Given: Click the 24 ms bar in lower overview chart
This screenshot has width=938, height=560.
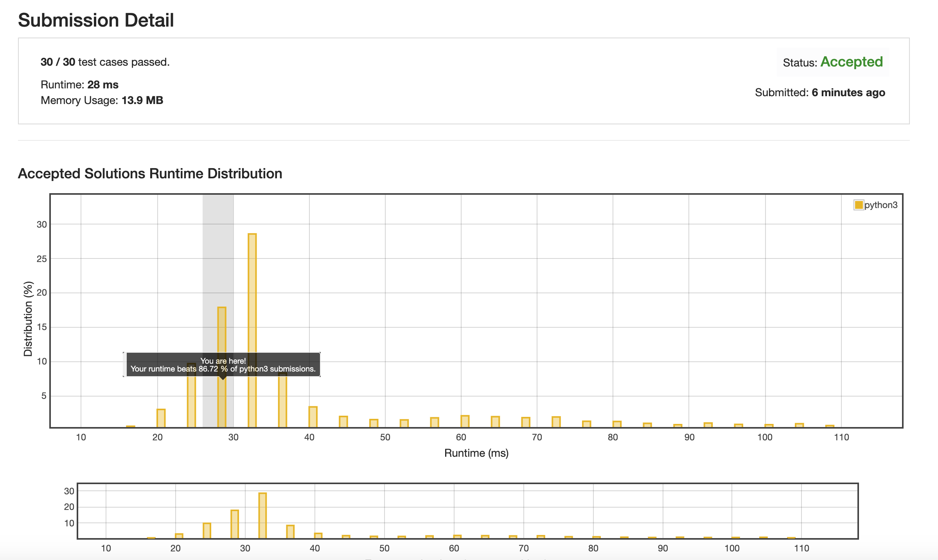Looking at the screenshot, I should (x=207, y=530).
